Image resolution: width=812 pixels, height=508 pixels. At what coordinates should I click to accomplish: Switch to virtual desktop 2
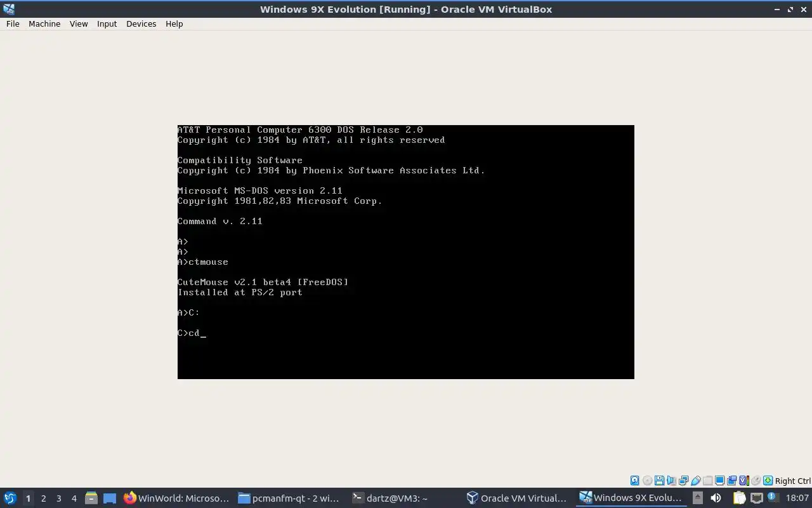[43, 498]
